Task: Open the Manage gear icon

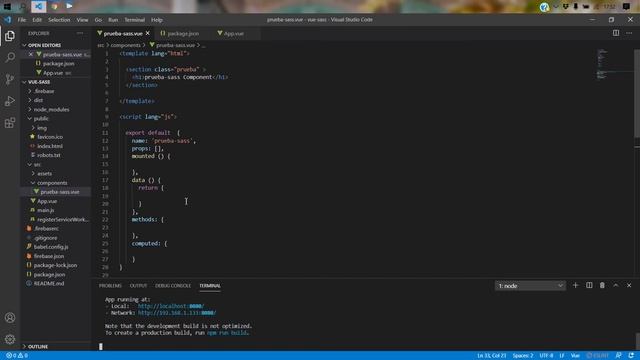Action: click(x=10, y=339)
